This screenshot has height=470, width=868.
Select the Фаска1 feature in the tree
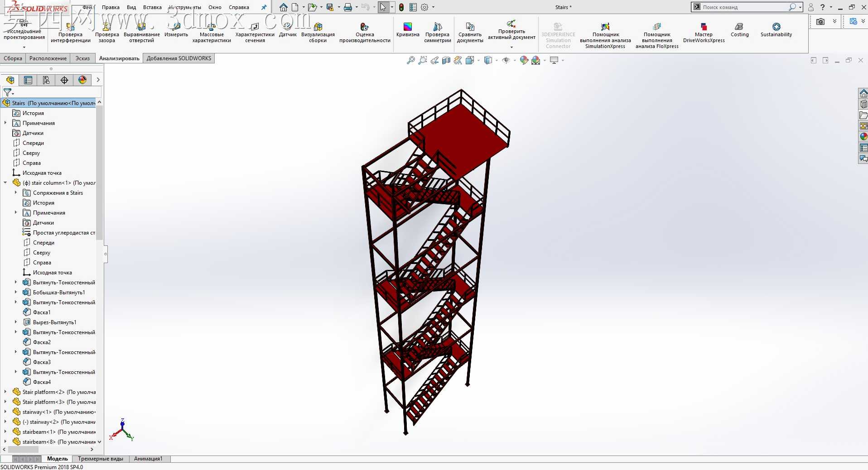point(42,312)
